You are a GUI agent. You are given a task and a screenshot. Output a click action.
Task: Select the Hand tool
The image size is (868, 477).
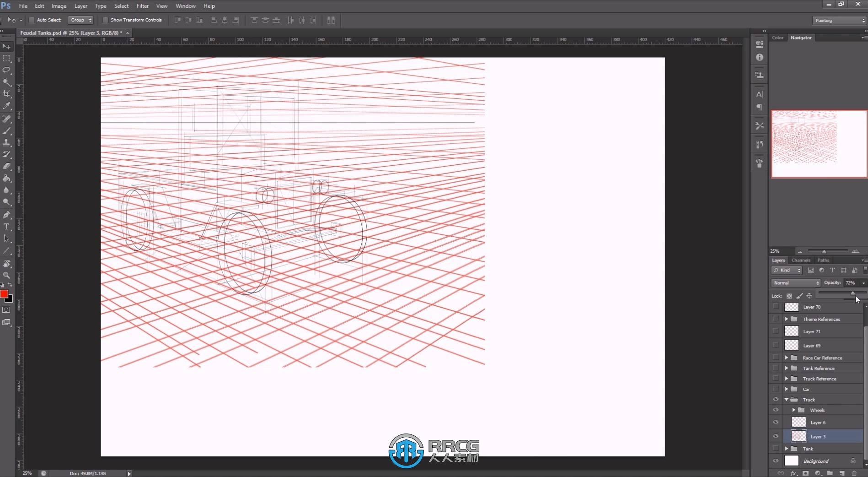coord(6,264)
